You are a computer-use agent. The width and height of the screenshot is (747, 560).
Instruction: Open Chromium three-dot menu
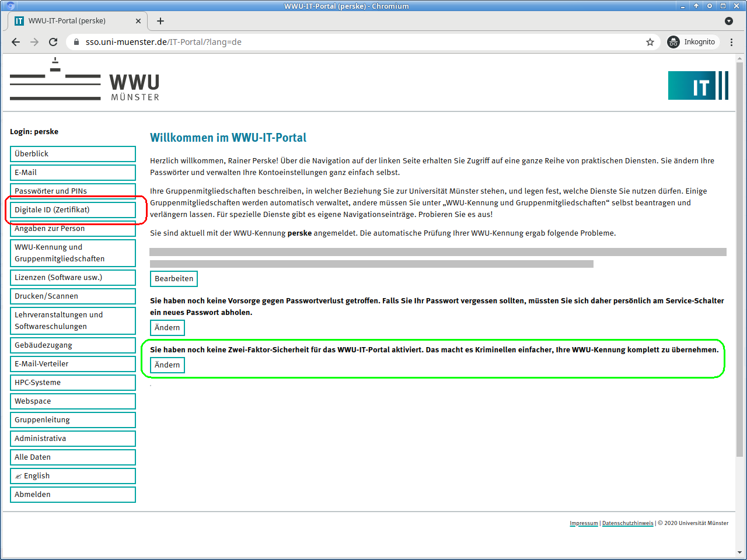point(732,42)
